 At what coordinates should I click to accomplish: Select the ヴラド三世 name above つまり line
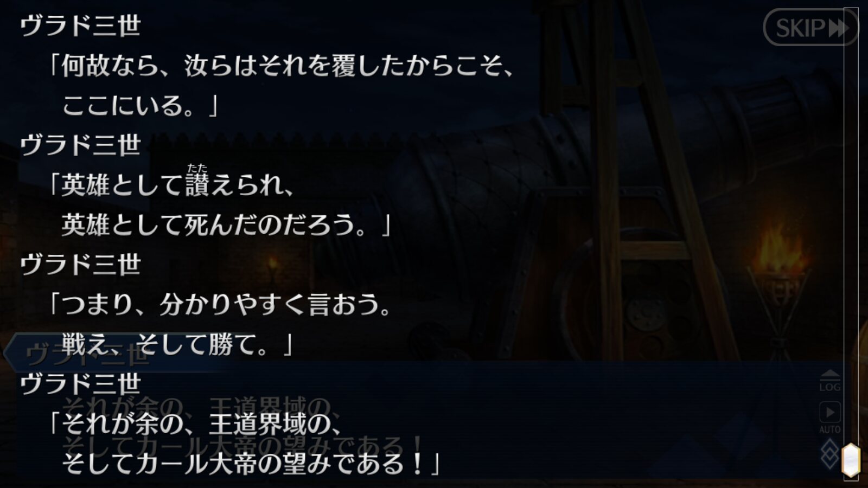(80, 264)
